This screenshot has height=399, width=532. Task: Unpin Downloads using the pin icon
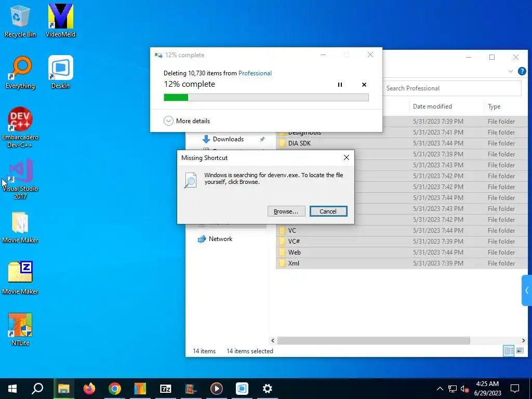point(262,139)
